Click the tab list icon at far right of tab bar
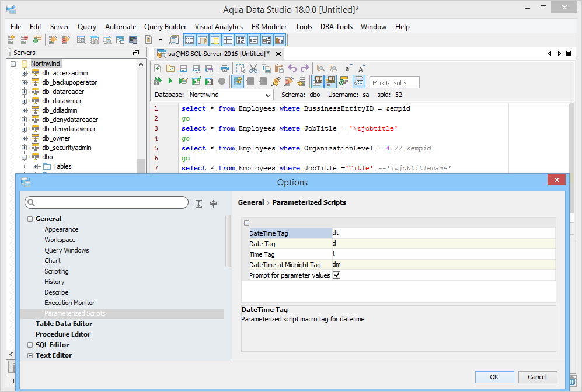582x392 pixels. pos(568,54)
